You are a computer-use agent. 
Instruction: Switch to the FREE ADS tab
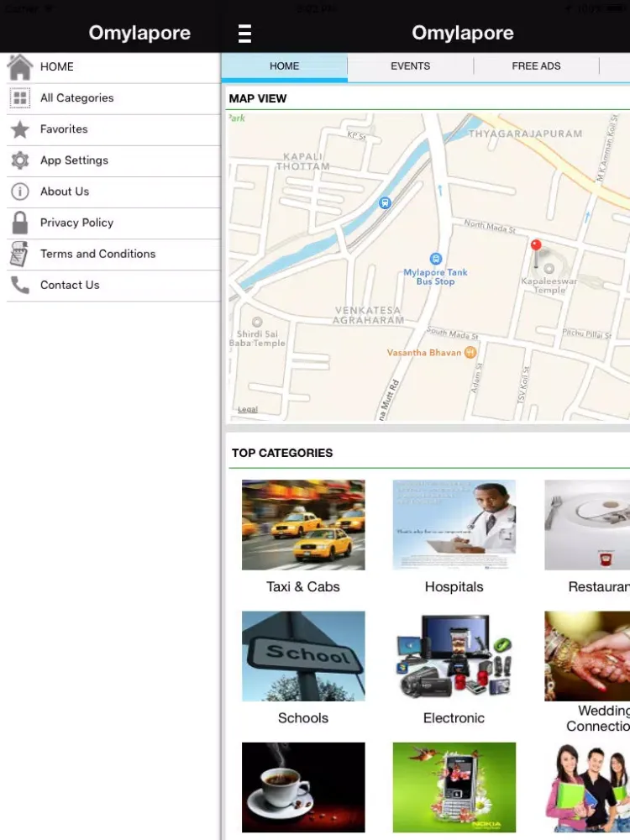pos(536,66)
